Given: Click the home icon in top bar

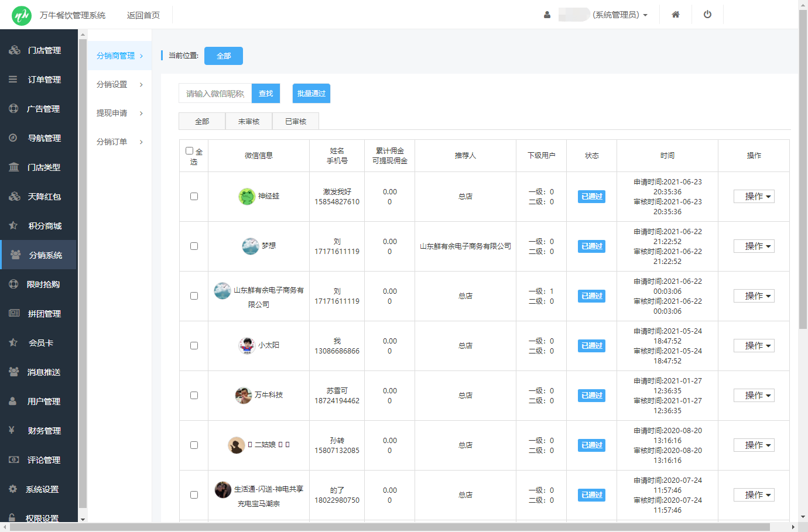Looking at the screenshot, I should tap(675, 15).
